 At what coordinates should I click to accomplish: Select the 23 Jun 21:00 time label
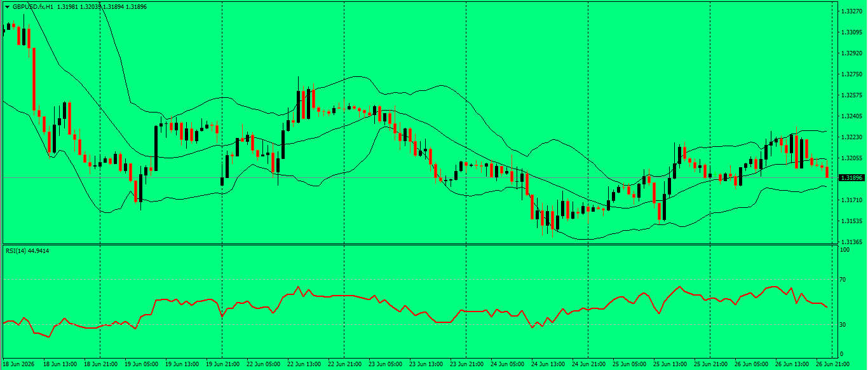tap(466, 364)
